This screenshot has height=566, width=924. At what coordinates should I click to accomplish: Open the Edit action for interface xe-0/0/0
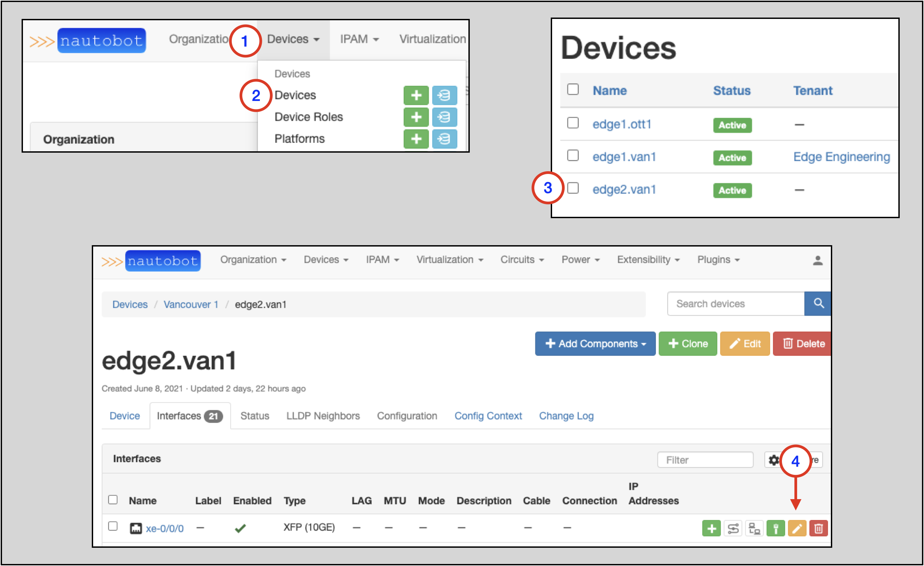797,528
